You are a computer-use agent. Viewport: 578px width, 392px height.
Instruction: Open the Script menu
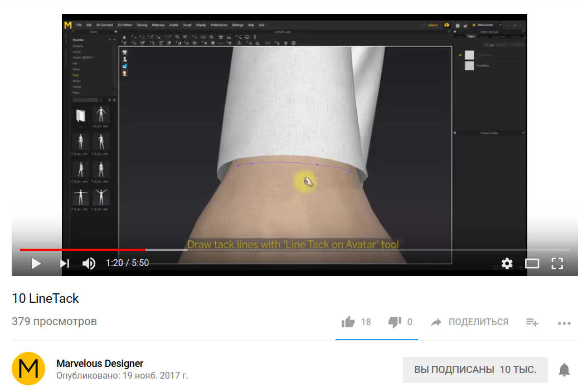187,25
